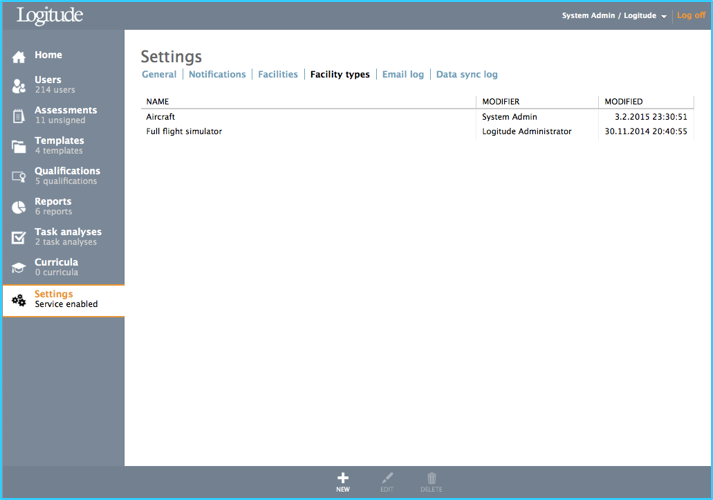Screen dimensions: 713x500
Task: Click the Qualifications certificate icon
Action: tap(19, 177)
